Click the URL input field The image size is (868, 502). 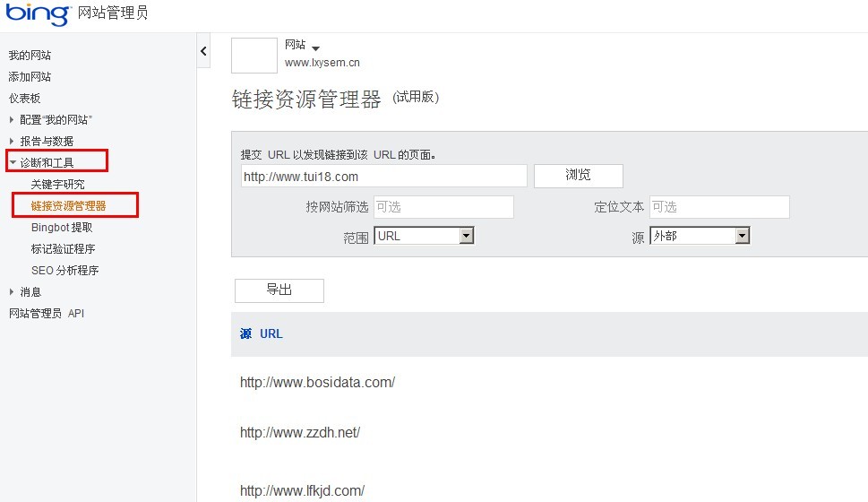pyautogui.click(x=383, y=177)
